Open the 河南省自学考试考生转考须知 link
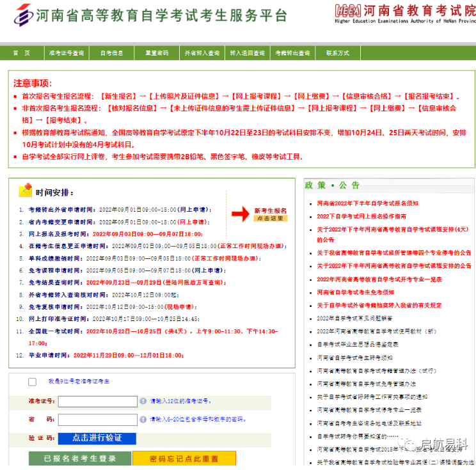 click(354, 357)
